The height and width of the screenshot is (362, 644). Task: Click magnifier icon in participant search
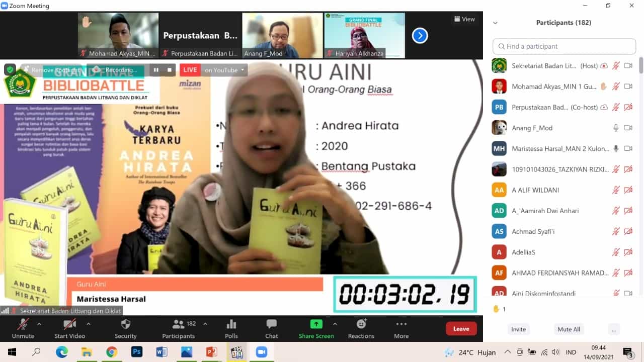(x=501, y=46)
